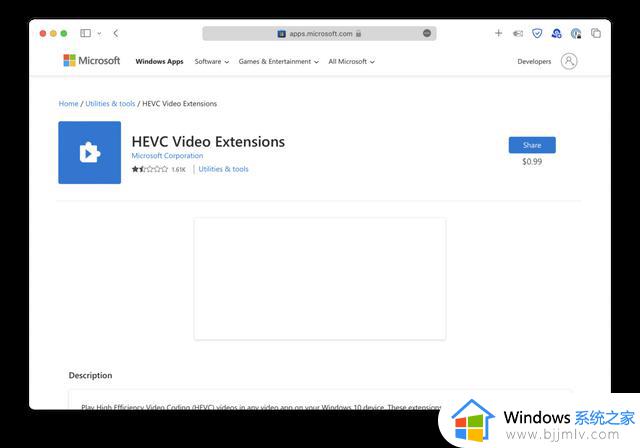Click the privacy lock extension icon
Image resolution: width=640 pixels, height=448 pixels.
576,33
